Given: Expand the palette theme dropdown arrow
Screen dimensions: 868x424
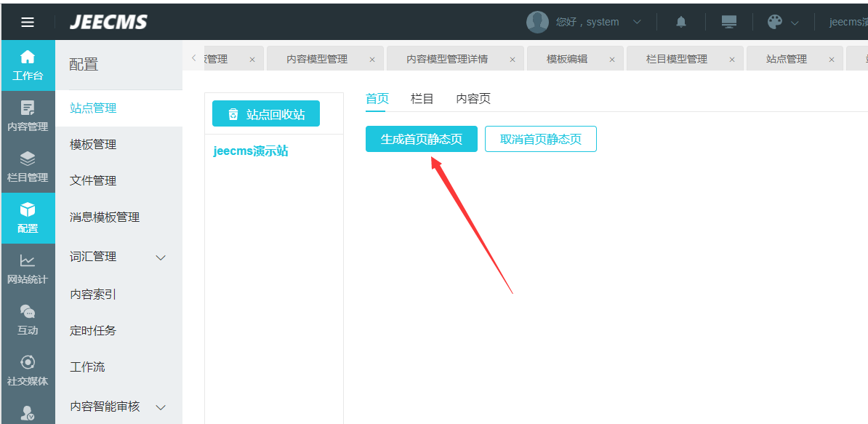Looking at the screenshot, I should (x=795, y=23).
